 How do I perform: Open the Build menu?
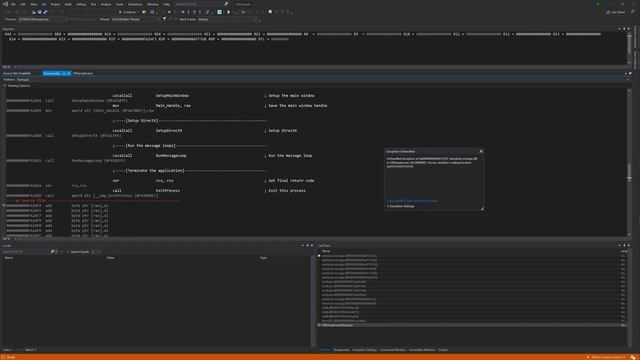point(68,4)
